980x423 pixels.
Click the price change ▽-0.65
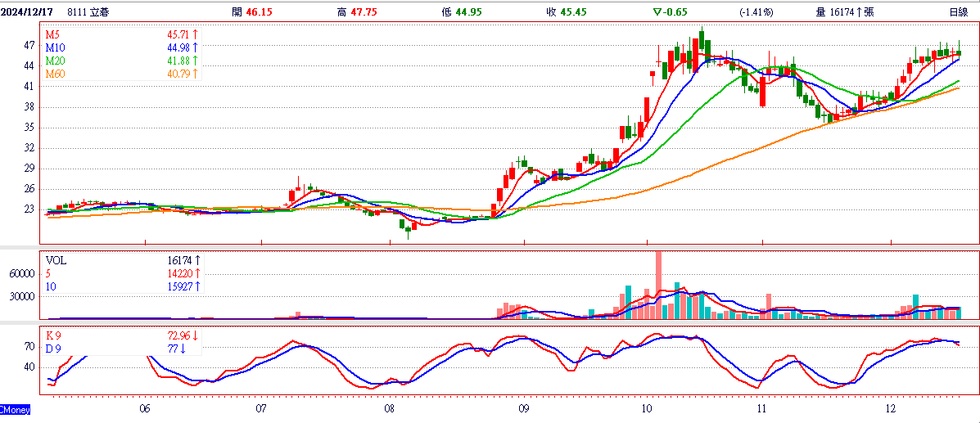click(x=670, y=12)
